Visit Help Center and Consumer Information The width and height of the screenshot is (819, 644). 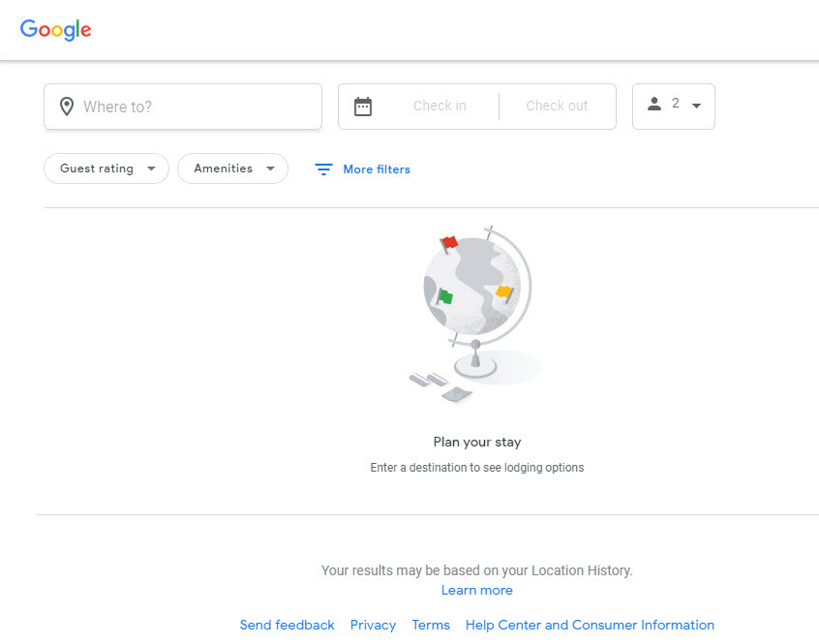click(590, 625)
